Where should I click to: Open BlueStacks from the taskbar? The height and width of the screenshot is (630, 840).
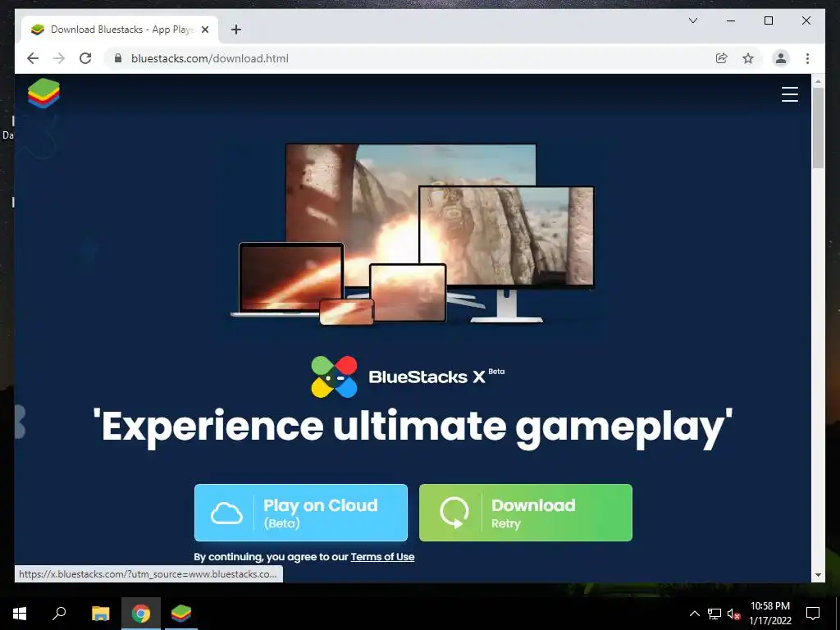[181, 614]
